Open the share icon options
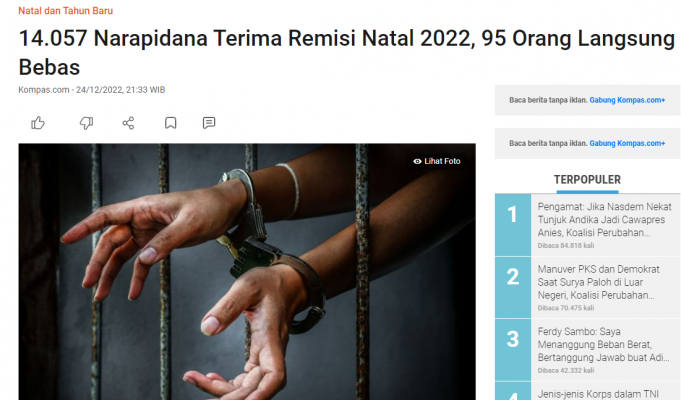The width and height of the screenshot is (681, 400). click(x=128, y=123)
